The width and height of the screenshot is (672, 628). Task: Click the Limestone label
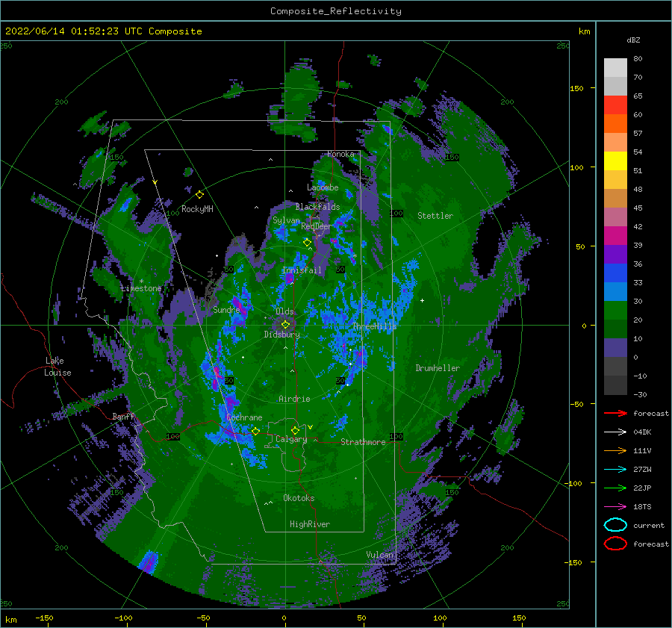(x=141, y=288)
